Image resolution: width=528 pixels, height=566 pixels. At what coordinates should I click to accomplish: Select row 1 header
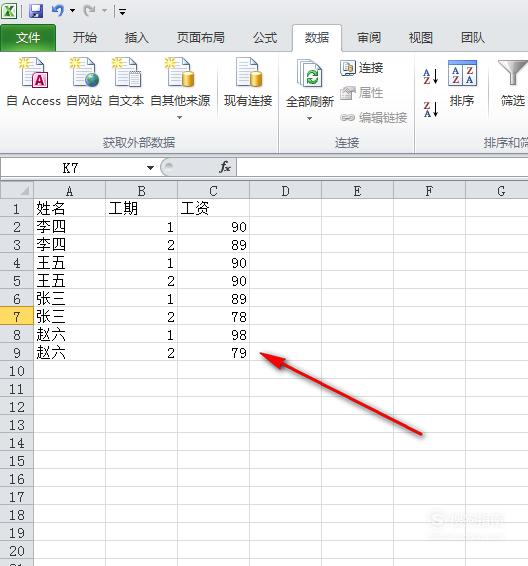tap(17, 208)
